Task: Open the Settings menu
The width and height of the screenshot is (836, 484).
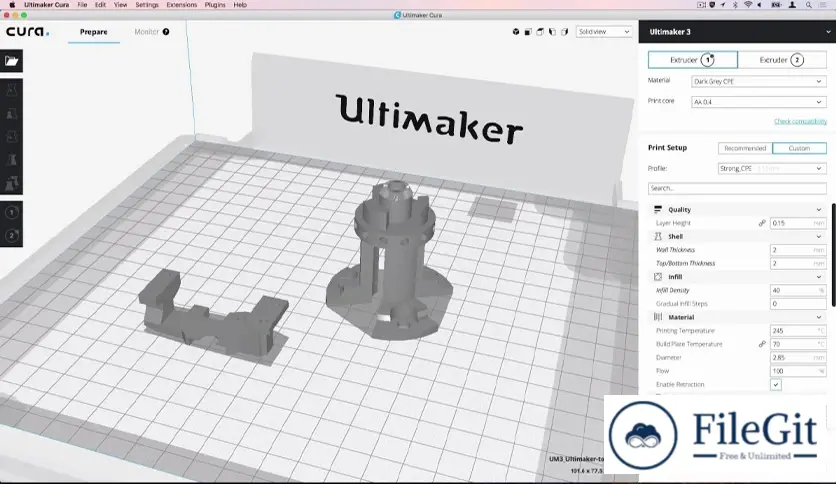Action: pos(147,5)
